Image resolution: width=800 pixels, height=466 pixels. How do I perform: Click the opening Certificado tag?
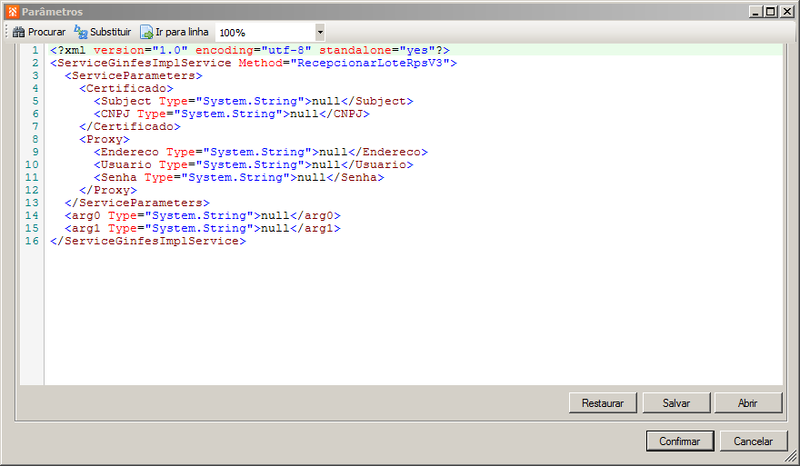point(126,88)
